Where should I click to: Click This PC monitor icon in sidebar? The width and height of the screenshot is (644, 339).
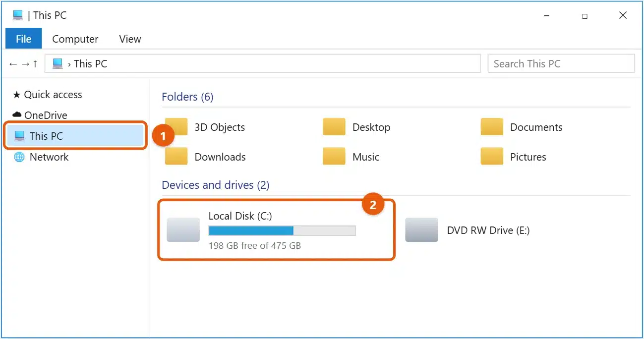[x=19, y=136]
